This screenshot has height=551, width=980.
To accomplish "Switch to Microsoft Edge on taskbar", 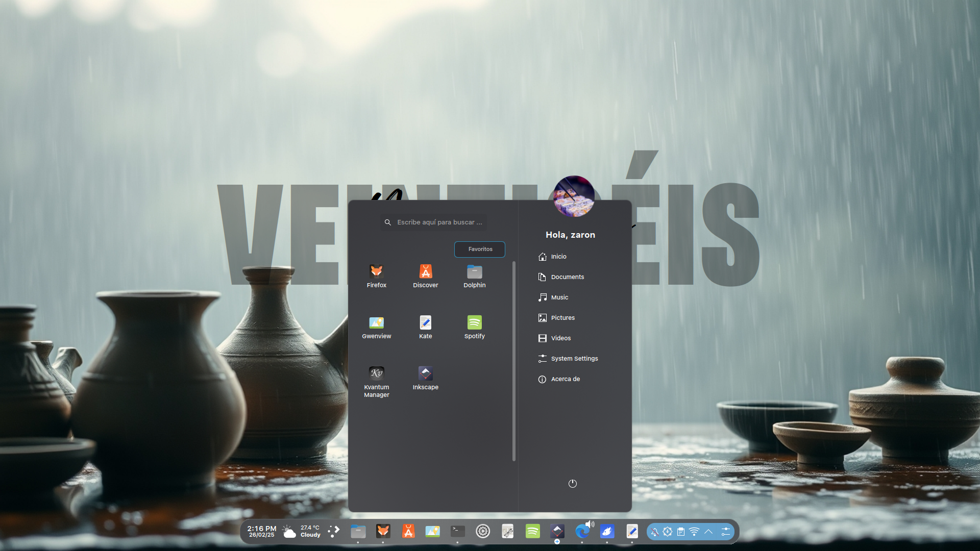I will click(582, 532).
